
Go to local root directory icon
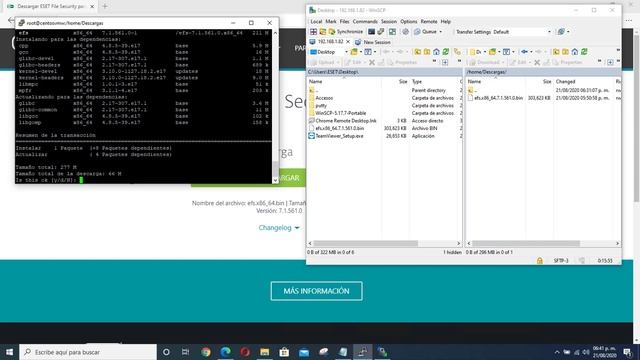(427, 52)
